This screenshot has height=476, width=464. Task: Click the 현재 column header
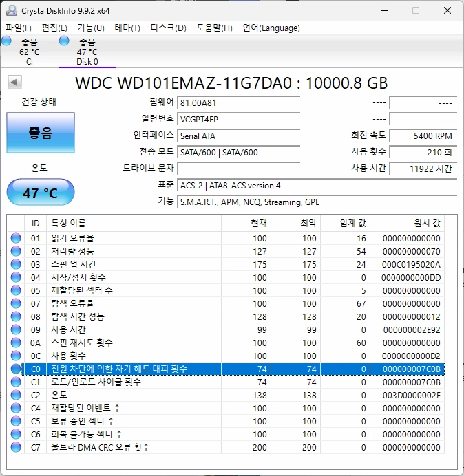(x=246, y=224)
